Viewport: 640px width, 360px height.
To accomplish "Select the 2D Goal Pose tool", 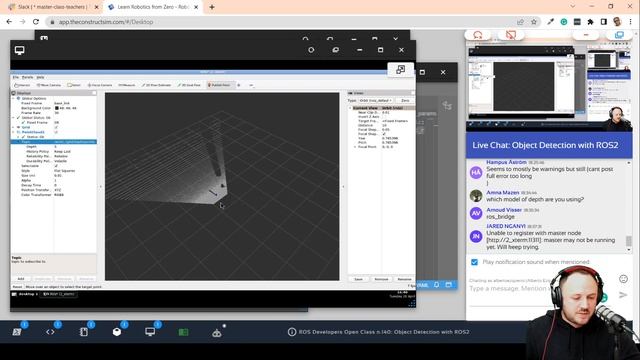I will [189, 85].
